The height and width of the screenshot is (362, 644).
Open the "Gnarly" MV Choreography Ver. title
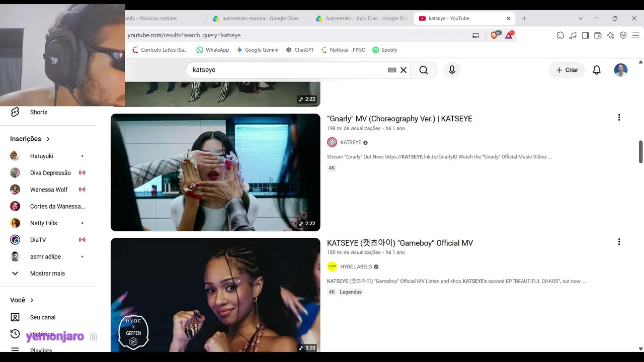pyautogui.click(x=399, y=119)
